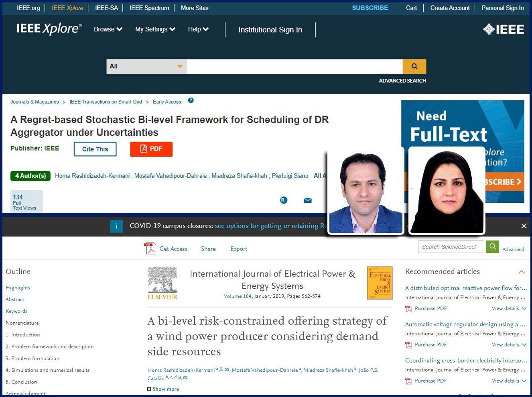Click the Cite This button
The height and width of the screenshot is (397, 532).
(x=95, y=149)
